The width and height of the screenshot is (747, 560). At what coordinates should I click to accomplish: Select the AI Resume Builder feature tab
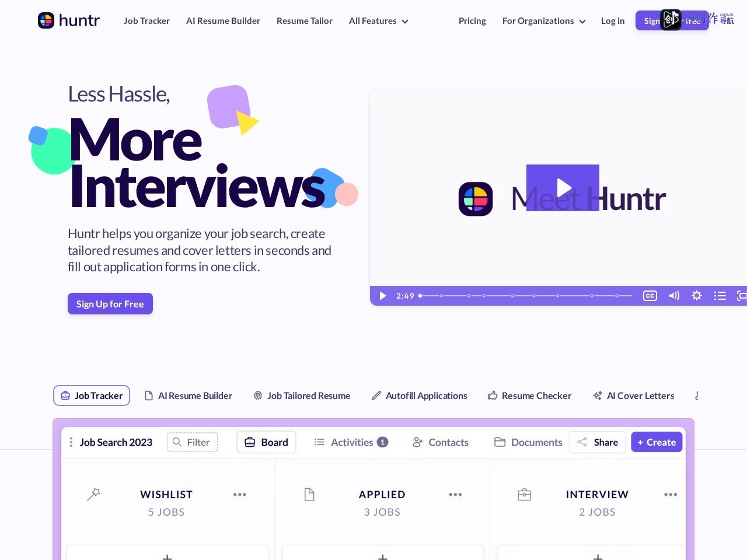pyautogui.click(x=189, y=395)
